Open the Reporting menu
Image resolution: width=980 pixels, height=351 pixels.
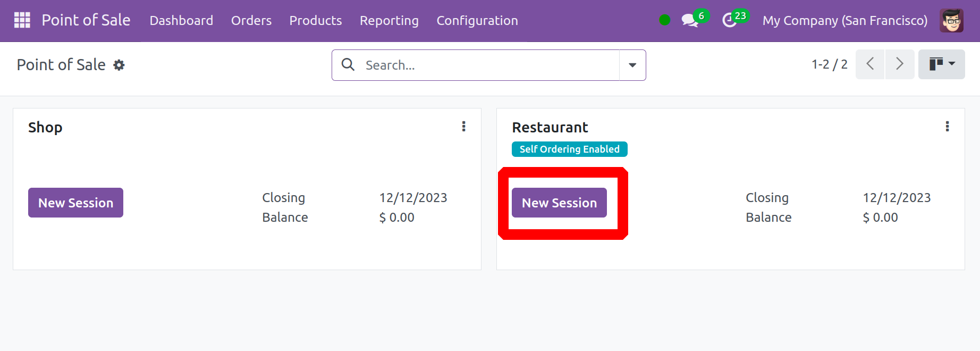[389, 21]
